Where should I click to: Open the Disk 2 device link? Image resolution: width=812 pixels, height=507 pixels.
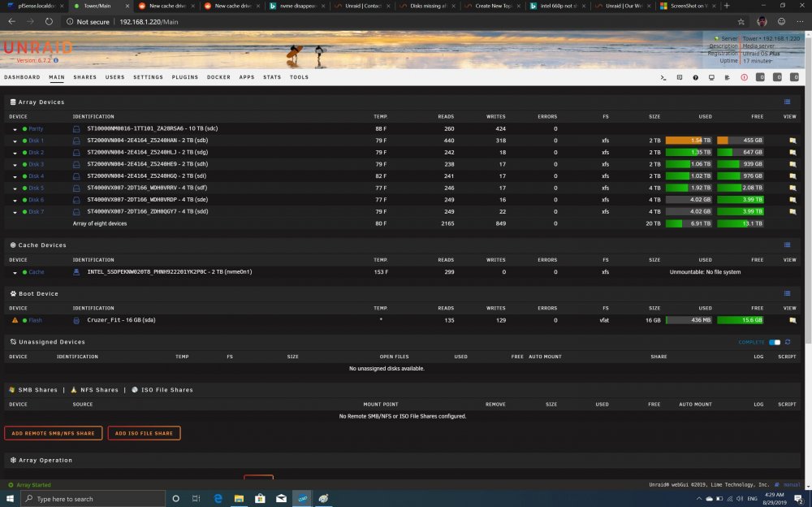click(x=37, y=153)
